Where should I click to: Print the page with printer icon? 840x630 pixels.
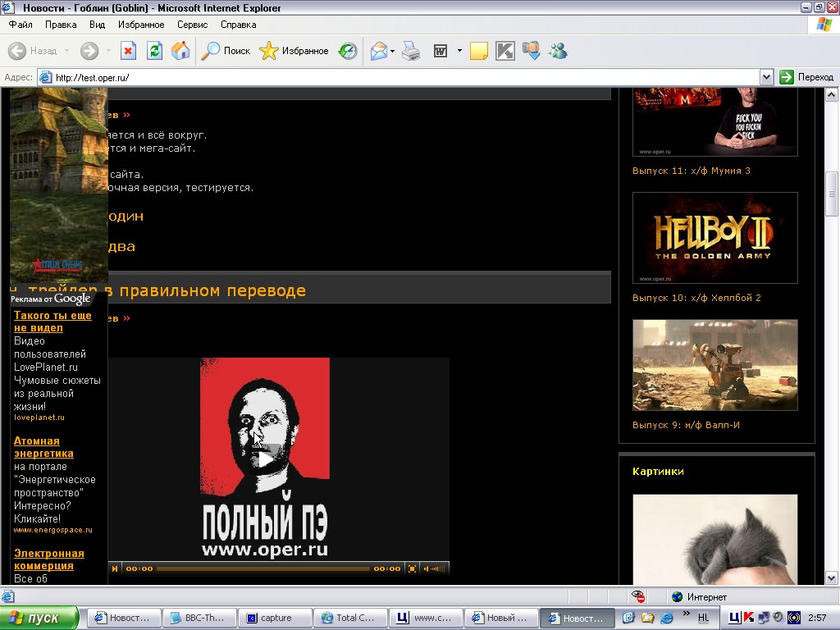click(x=411, y=51)
